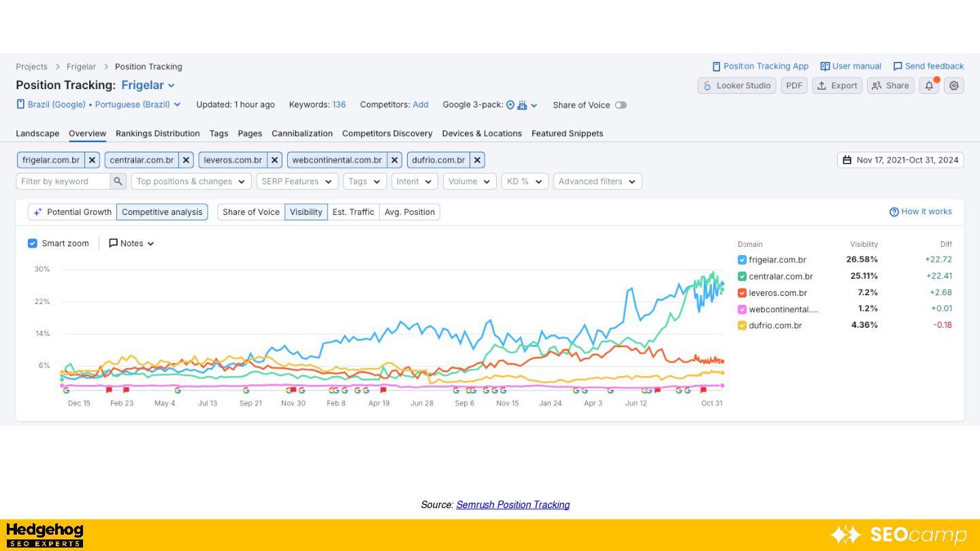Open settings gear icon

click(x=954, y=86)
